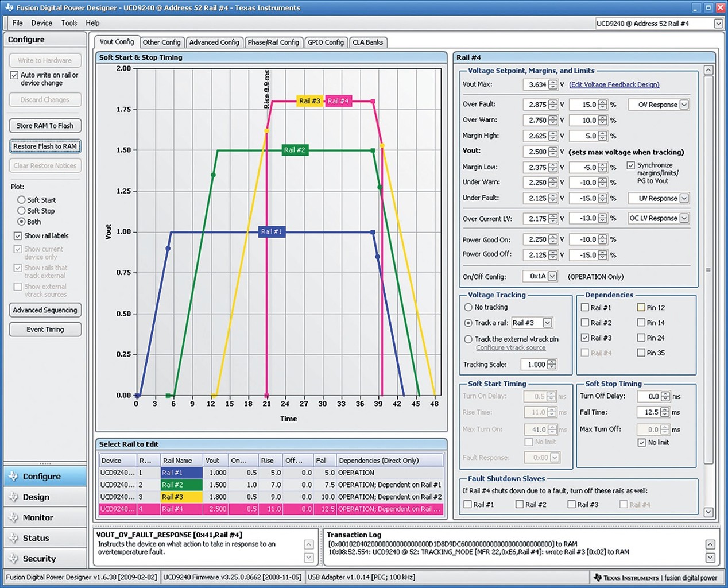Select the Both plot option
The height and width of the screenshot is (588, 728).
coord(21,222)
